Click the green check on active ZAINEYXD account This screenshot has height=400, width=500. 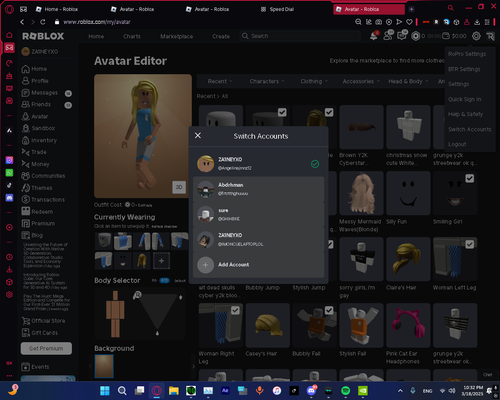click(315, 164)
